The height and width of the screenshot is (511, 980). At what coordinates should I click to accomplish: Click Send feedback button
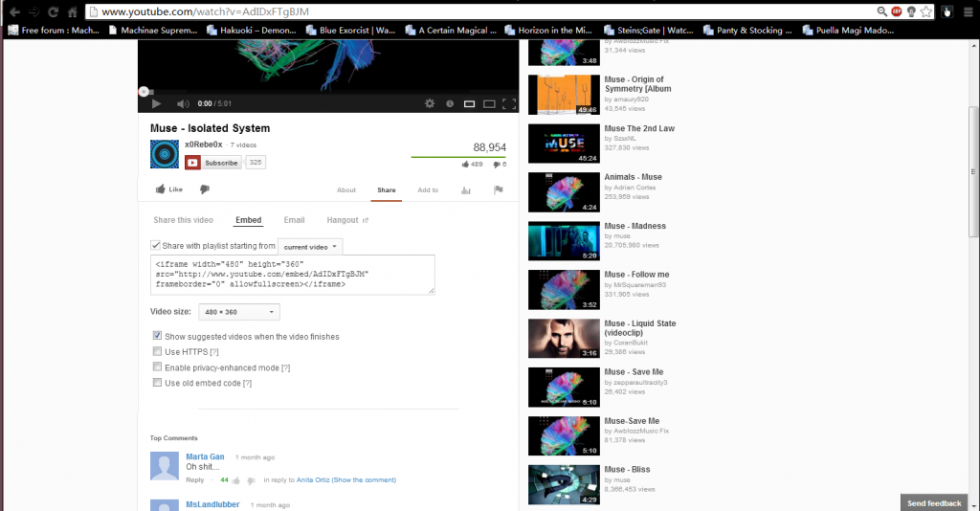click(934, 503)
